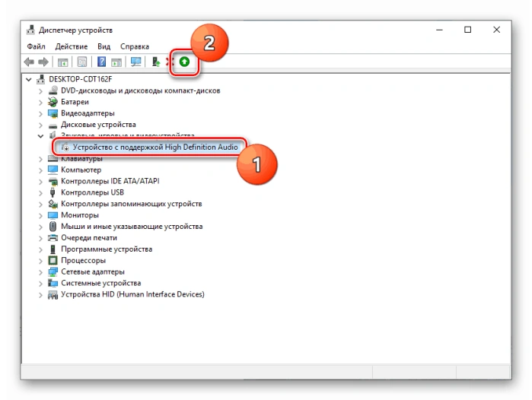Select the Контроллеры IDE ATA/ATAPI icon
The image size is (532, 400).
coord(53,181)
